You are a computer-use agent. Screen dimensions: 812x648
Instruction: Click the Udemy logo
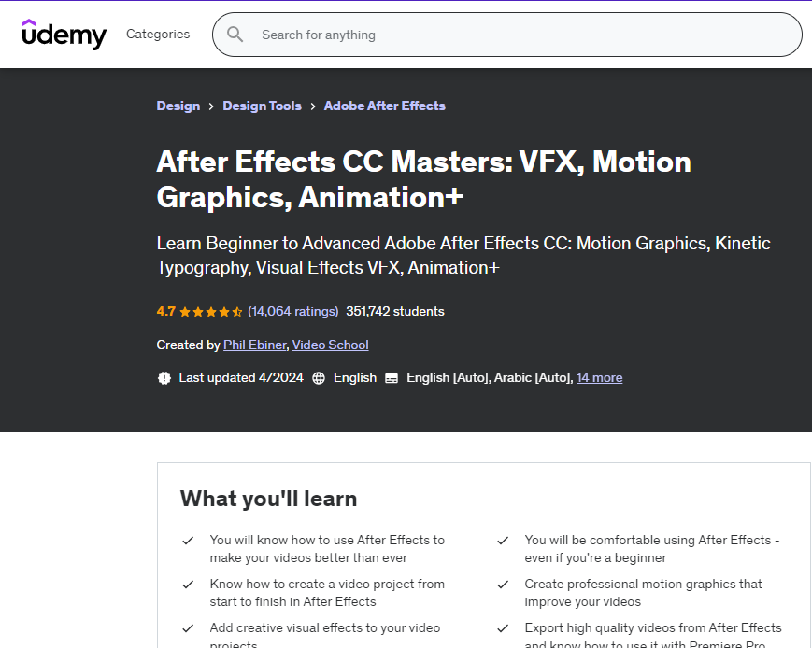(64, 35)
